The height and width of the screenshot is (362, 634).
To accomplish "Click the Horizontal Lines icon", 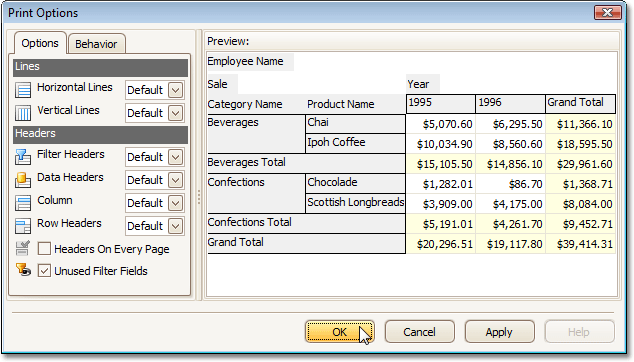I will 23,90.
